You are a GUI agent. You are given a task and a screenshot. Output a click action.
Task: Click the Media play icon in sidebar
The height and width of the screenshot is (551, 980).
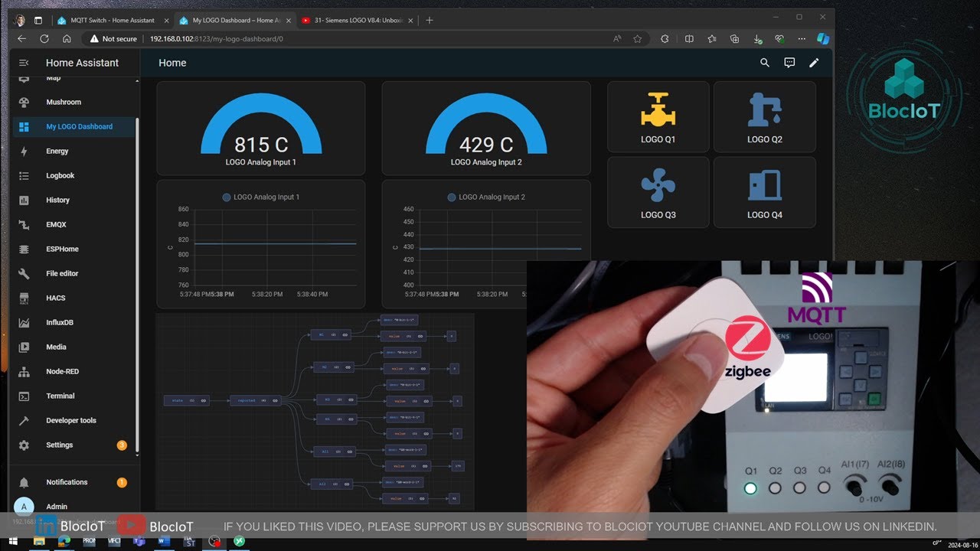(x=24, y=347)
